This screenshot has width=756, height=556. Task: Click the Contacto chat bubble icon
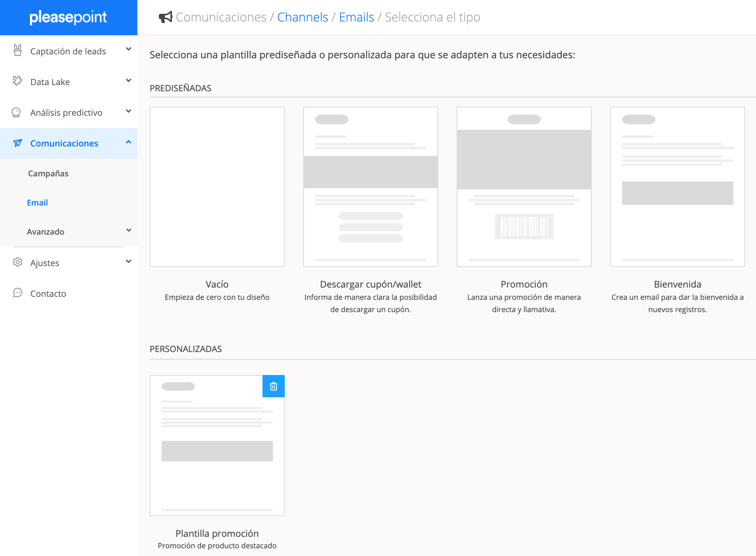[18, 293]
